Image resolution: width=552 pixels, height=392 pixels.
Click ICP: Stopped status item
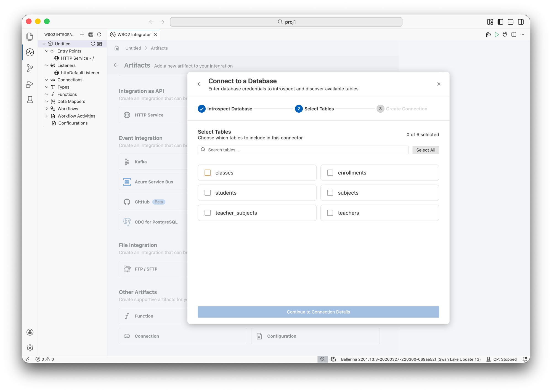pos(501,359)
